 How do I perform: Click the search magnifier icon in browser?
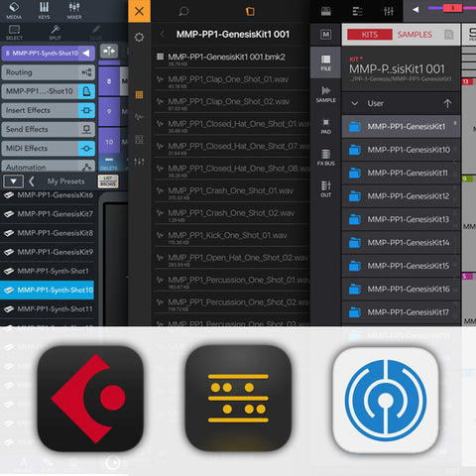click(x=183, y=12)
